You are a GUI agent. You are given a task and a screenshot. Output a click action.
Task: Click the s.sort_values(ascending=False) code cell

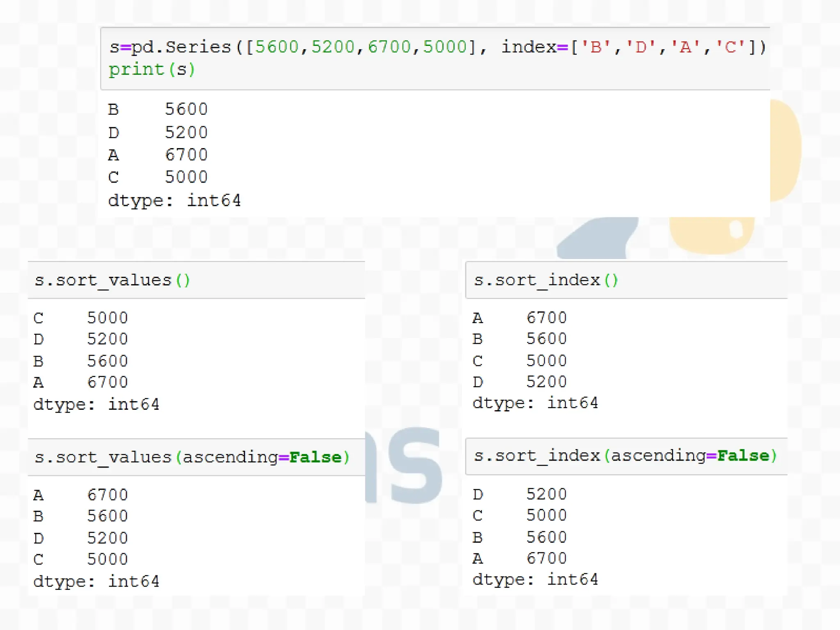tap(192, 457)
